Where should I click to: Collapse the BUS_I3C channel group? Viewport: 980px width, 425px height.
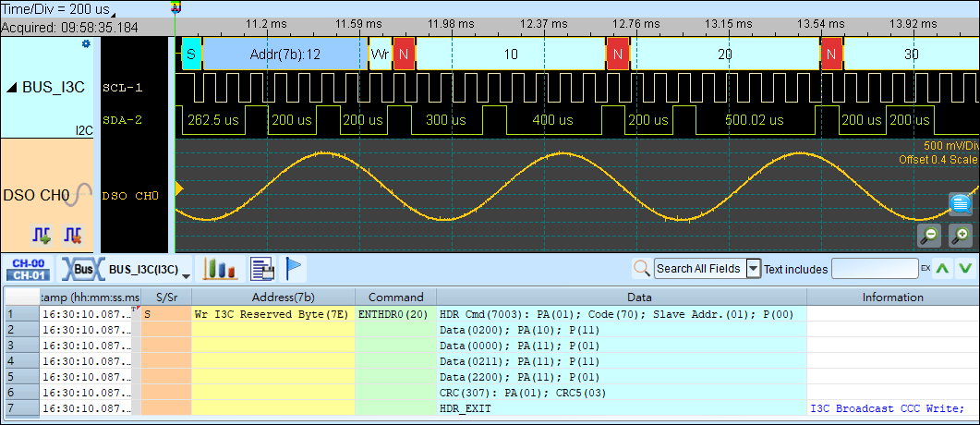point(11,88)
